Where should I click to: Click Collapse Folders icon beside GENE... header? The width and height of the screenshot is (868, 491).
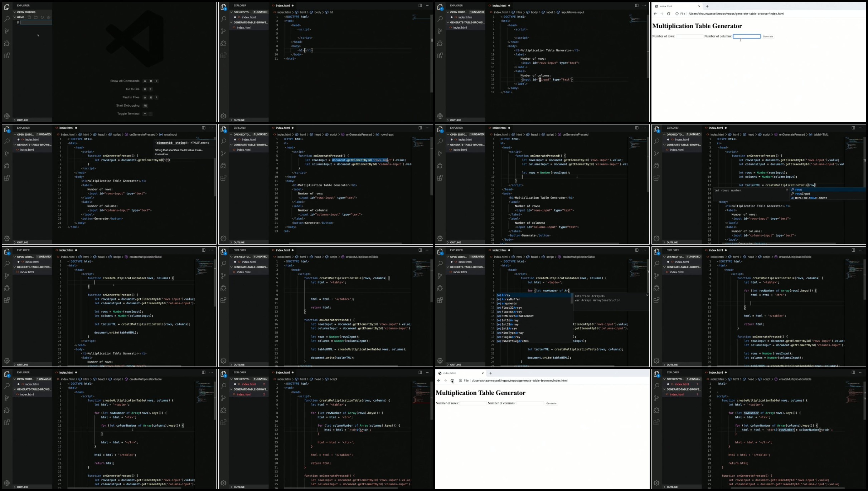49,17
